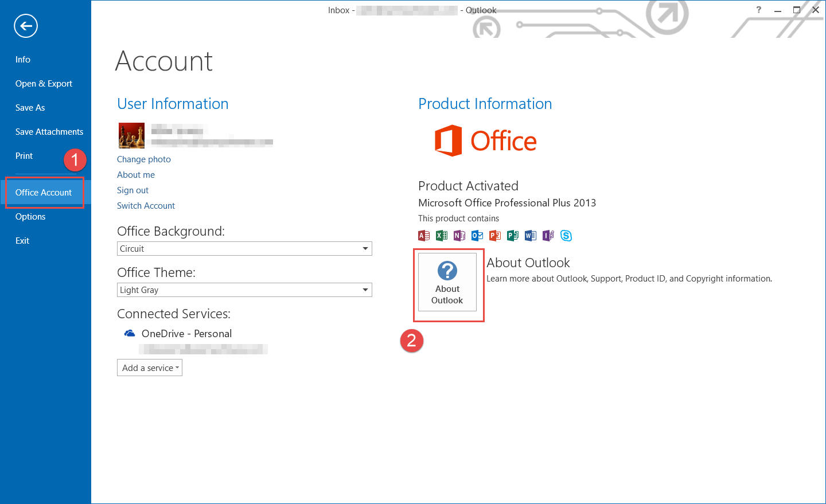The height and width of the screenshot is (504, 826).
Task: Click the 'Product Information' heading
Action: (x=485, y=104)
